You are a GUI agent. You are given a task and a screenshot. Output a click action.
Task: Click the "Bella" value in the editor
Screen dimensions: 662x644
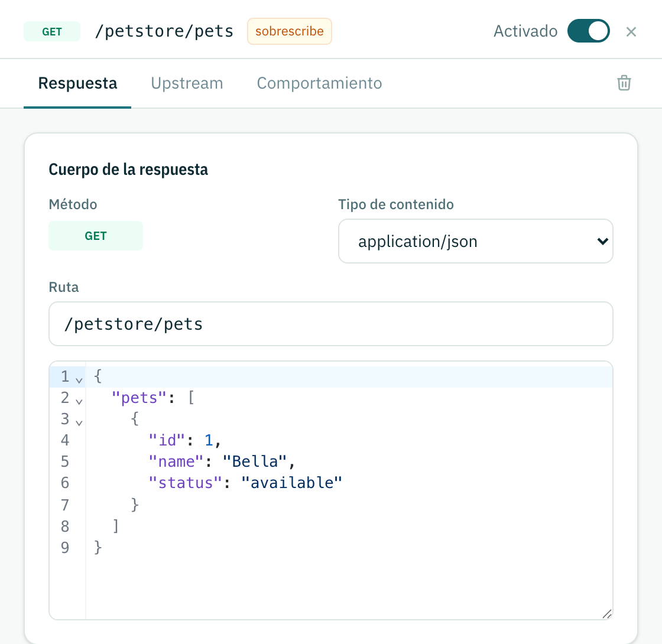255,461
